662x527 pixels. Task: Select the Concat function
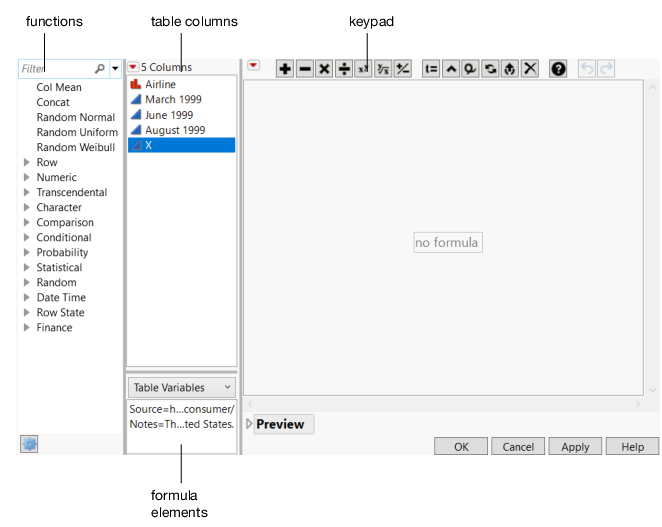coord(53,102)
